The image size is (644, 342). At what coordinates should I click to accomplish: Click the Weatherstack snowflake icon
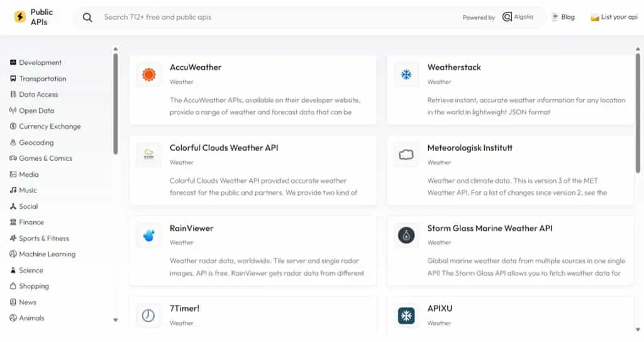coord(406,74)
